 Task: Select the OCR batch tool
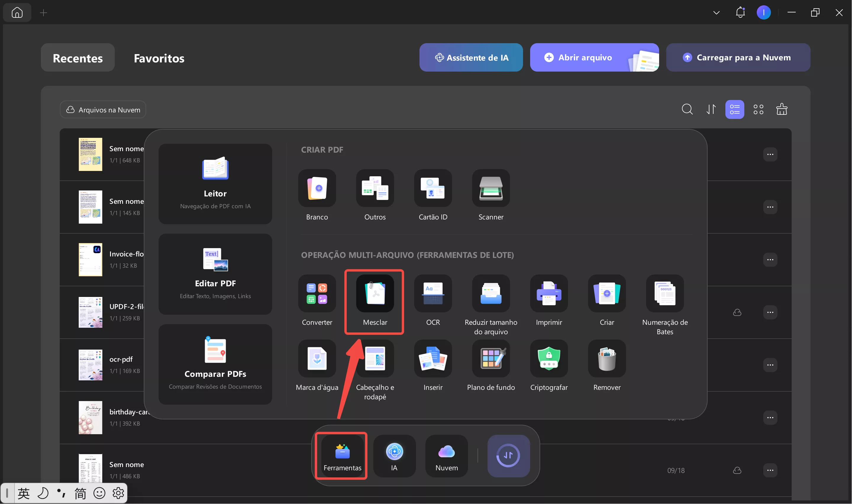coord(433,294)
